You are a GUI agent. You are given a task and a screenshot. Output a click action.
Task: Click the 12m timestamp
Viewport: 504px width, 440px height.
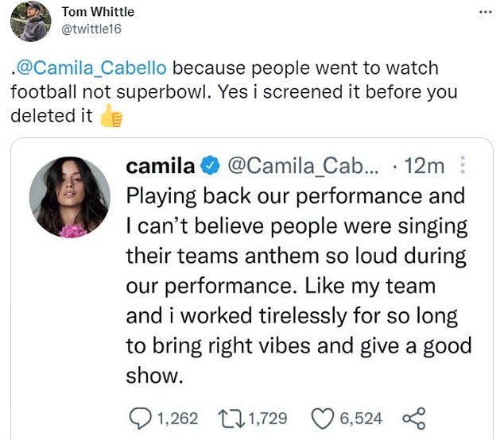(424, 166)
